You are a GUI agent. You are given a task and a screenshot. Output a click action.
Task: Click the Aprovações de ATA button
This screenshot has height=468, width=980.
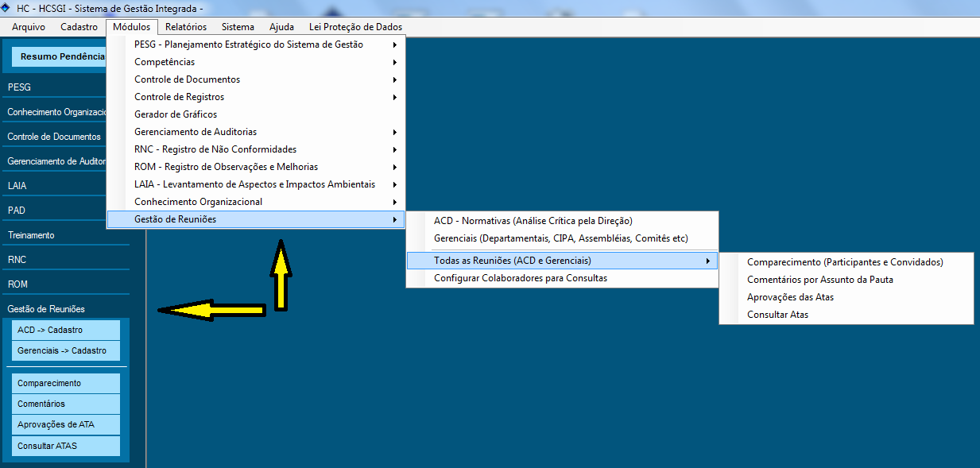[x=66, y=424]
